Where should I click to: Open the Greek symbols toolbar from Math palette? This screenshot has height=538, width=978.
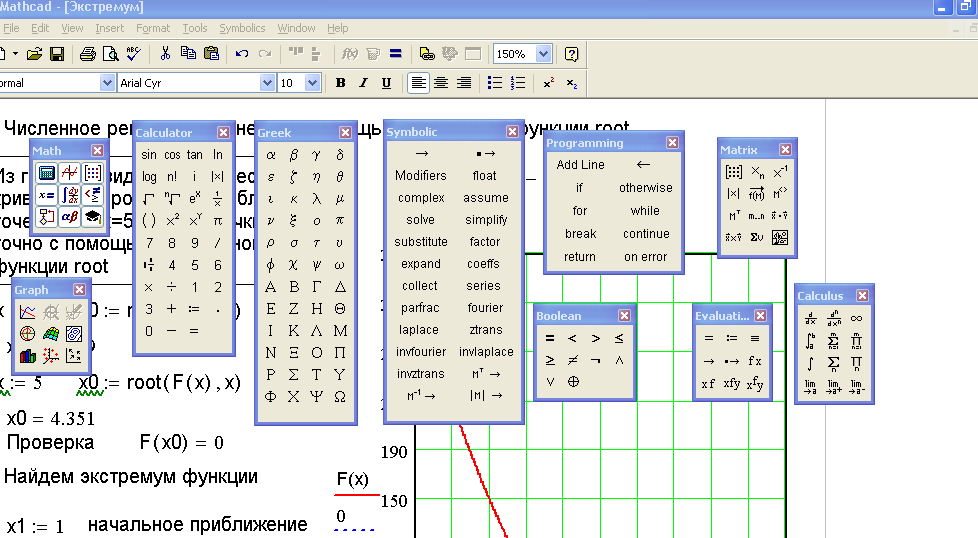pyautogui.click(x=70, y=216)
